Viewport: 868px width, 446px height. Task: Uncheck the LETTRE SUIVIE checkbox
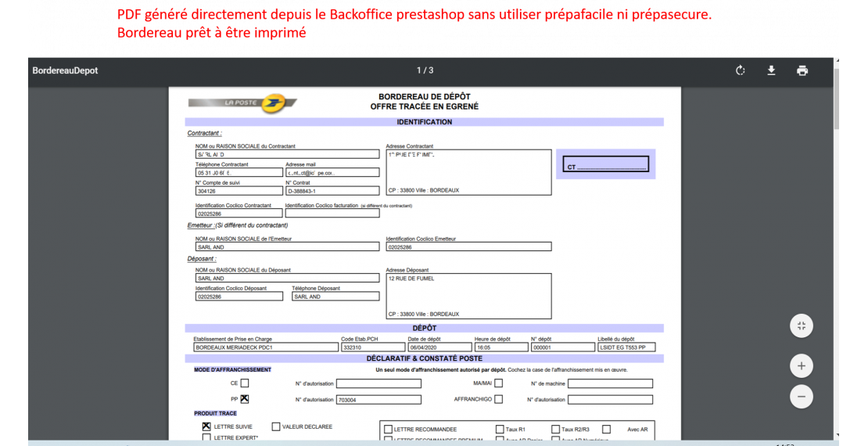click(206, 426)
